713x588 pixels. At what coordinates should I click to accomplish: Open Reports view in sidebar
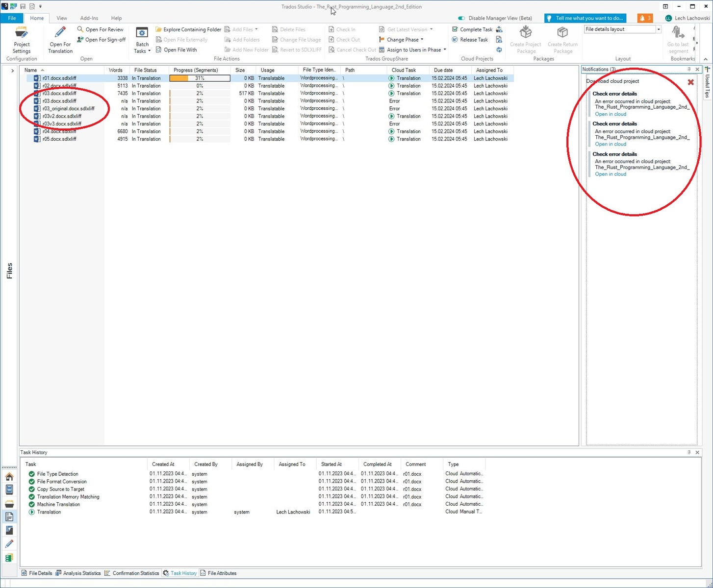click(9, 530)
